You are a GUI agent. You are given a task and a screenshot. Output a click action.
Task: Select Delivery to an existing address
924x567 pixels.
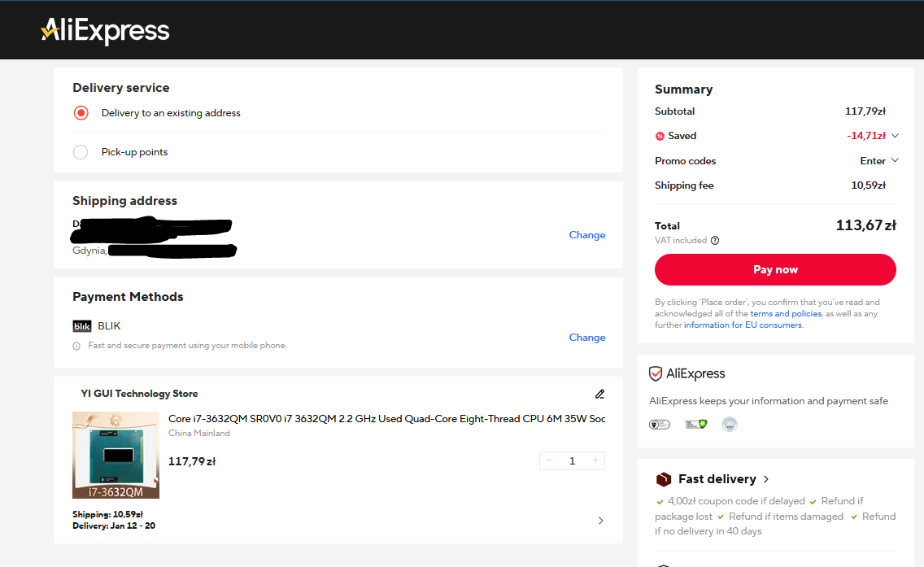81,112
